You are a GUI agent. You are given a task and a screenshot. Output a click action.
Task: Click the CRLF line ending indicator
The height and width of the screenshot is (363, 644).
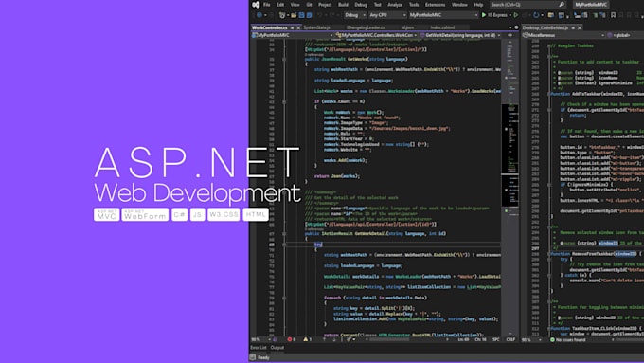click(x=510, y=339)
